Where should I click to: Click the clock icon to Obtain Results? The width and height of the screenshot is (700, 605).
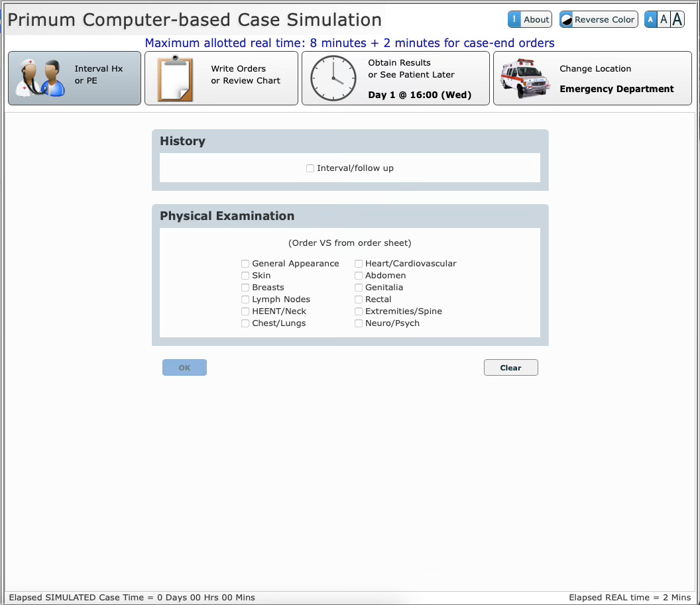tap(333, 78)
